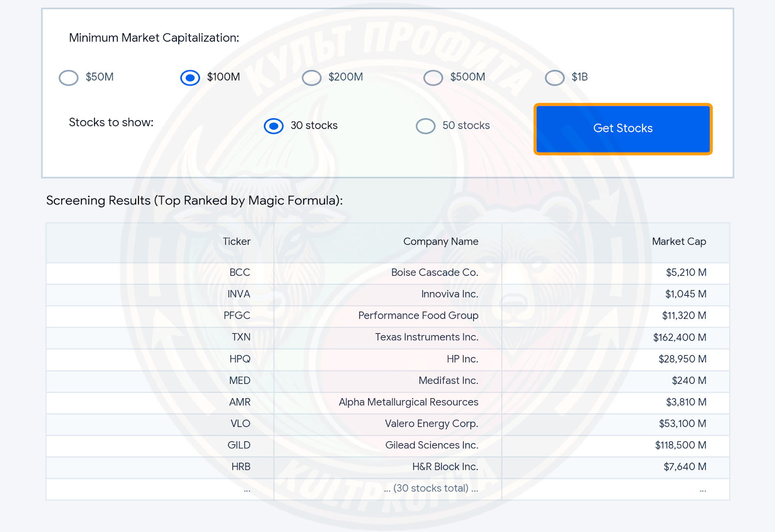Click the $162,400 M market cap value

(x=680, y=337)
